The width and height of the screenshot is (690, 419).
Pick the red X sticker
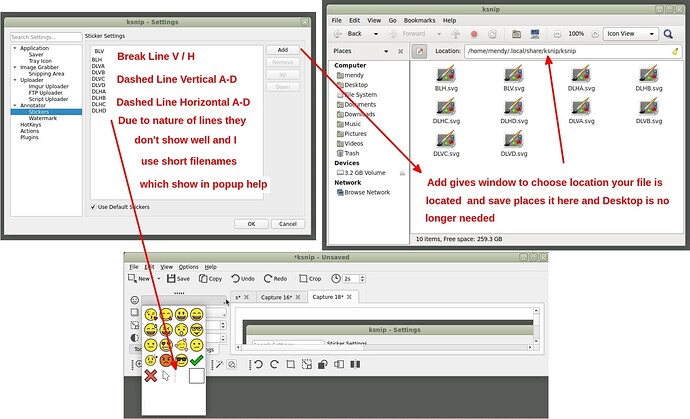click(150, 376)
